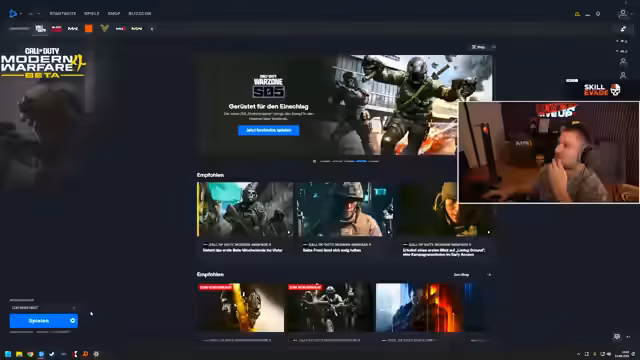This screenshot has height=360, width=640.
Task: Select the highlighted carousel page indicator
Action: point(361,161)
